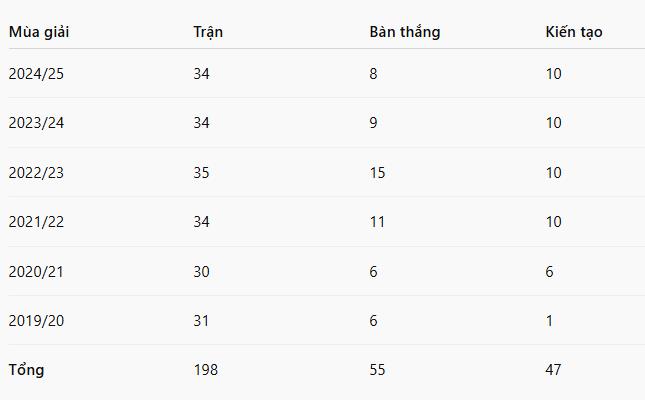Click 15 goals in 2022/23 row
645x400 pixels.
coord(377,172)
